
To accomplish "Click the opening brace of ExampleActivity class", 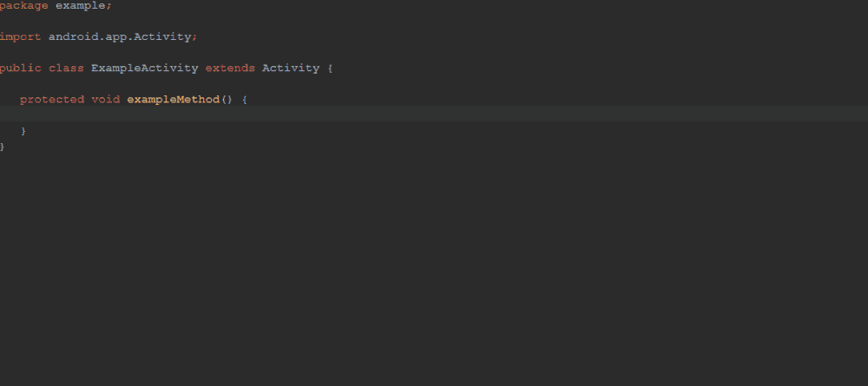I will click(331, 68).
